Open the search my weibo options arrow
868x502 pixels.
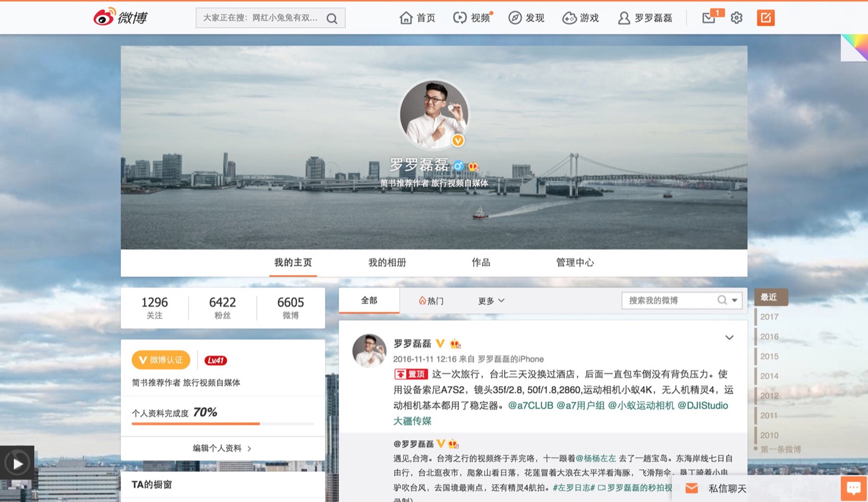(735, 301)
